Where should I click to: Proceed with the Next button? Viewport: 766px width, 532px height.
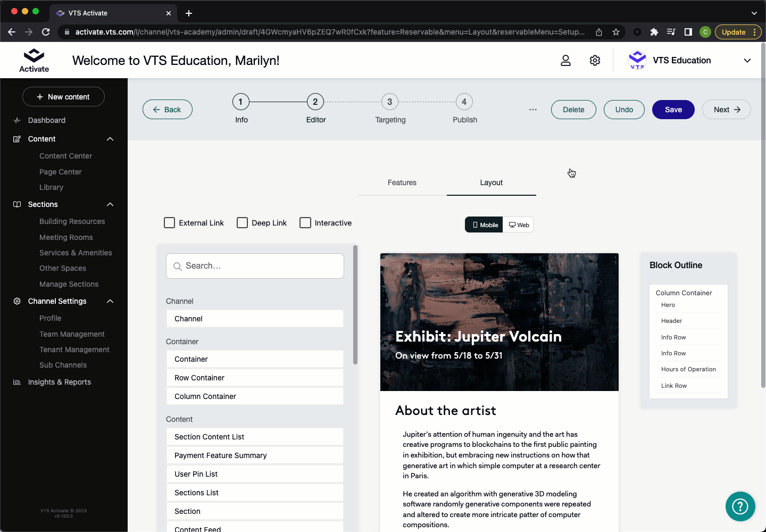coord(727,110)
